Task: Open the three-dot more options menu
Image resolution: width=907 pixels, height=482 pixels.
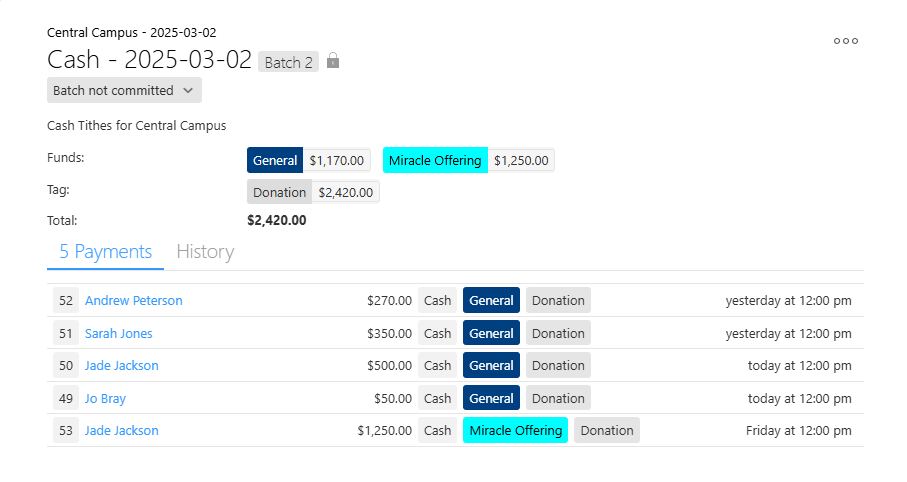Action: (846, 41)
